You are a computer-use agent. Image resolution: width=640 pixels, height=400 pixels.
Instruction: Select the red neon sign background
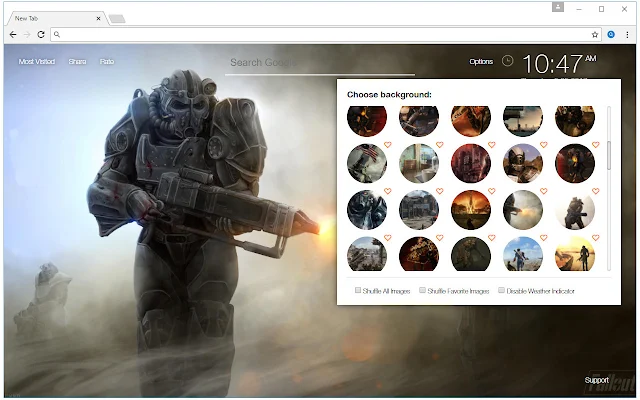coord(419,254)
